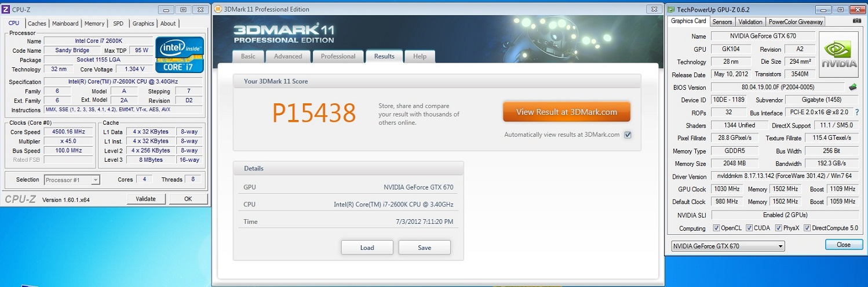
Task: Click the Multiplier value x 45.0
Action: click(68, 141)
